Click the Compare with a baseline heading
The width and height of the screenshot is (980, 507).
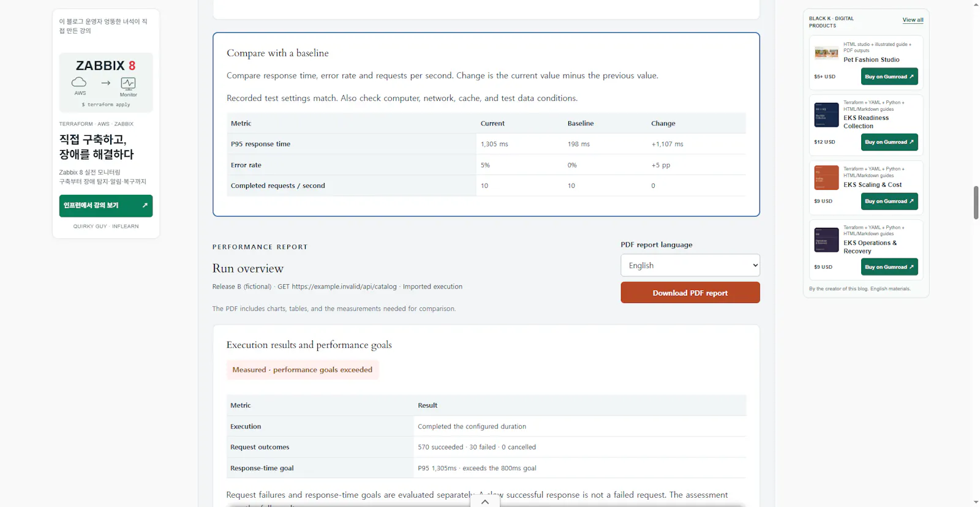coord(277,53)
